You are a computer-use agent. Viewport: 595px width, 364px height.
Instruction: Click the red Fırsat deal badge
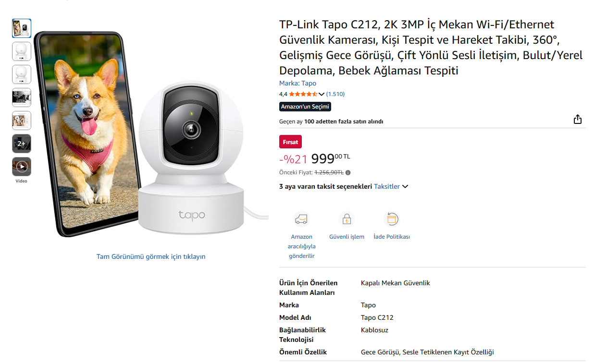(x=290, y=142)
